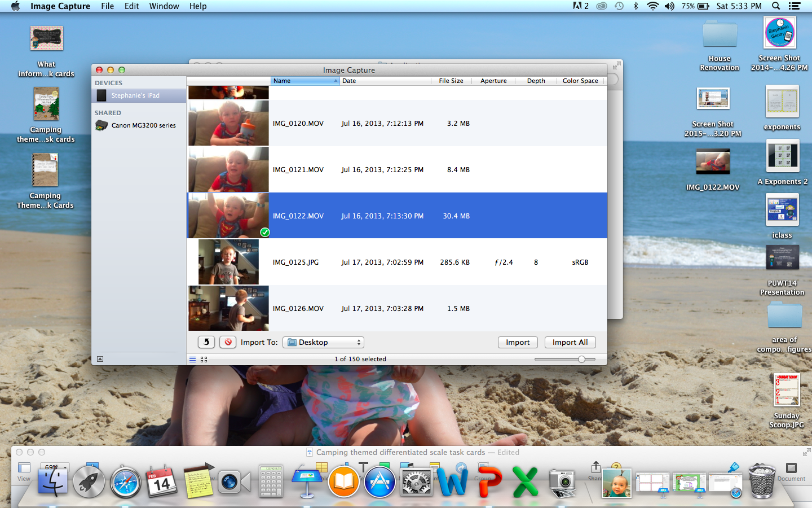Open Image Capture from the Dock
The height and width of the screenshot is (508, 812).
click(562, 482)
